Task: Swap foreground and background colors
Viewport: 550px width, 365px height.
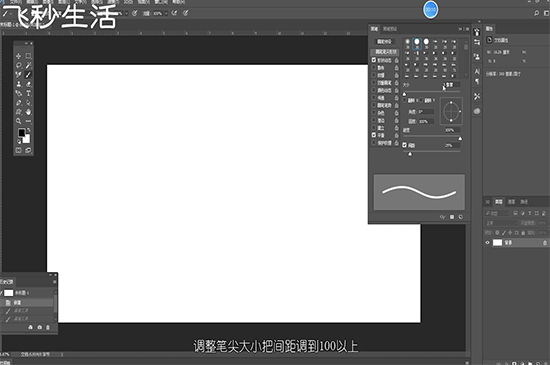Action: 28,130
